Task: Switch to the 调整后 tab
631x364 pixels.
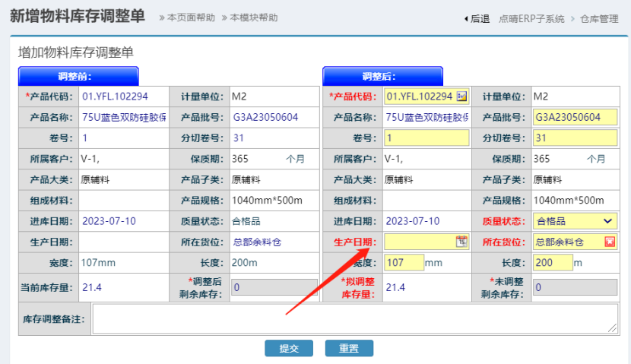Action: click(382, 76)
